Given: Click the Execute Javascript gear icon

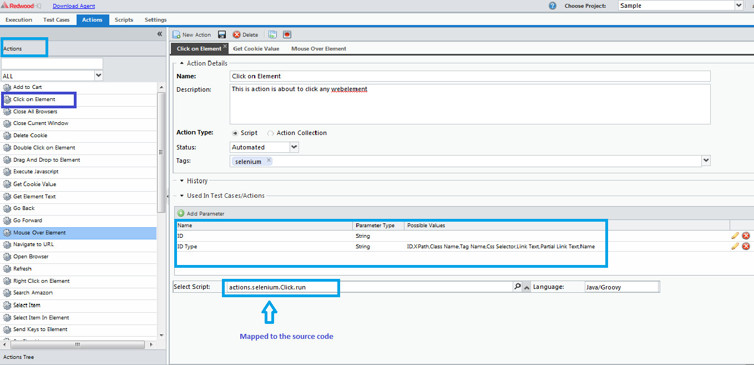Looking at the screenshot, I should point(7,172).
